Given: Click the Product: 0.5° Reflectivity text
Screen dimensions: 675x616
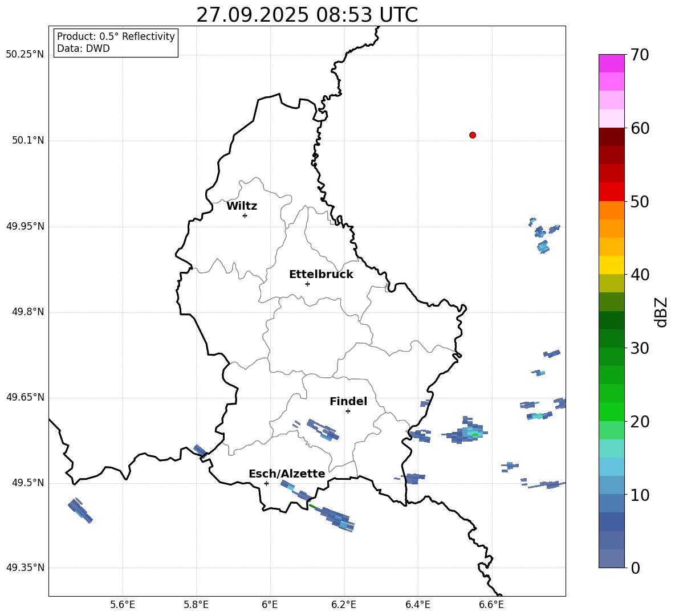Looking at the screenshot, I should [116, 36].
